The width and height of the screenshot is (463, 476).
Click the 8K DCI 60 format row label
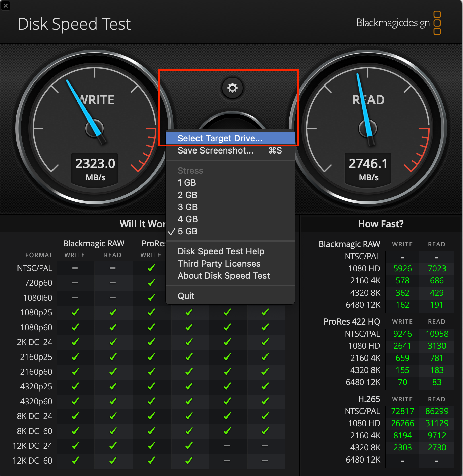click(35, 431)
